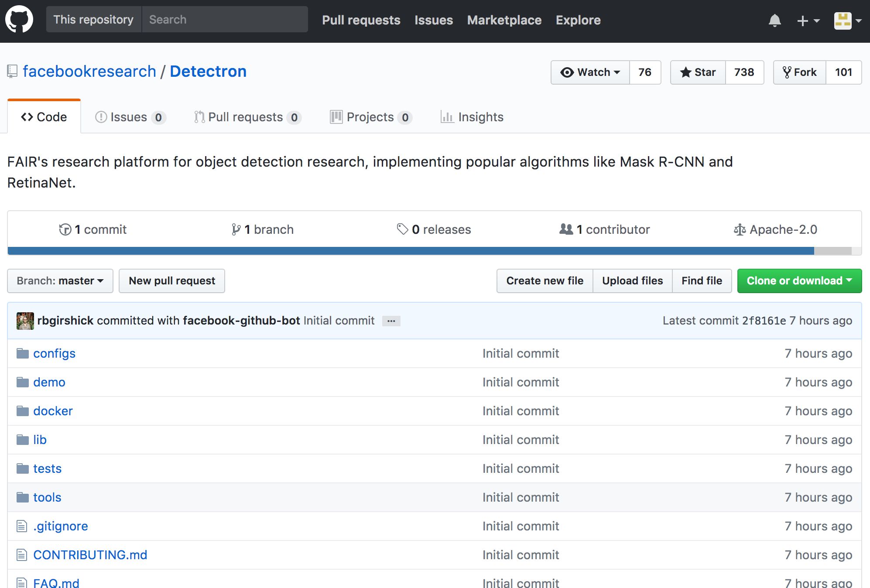Click the releases tag icon
Image resolution: width=870 pixels, height=588 pixels.
[x=402, y=229]
